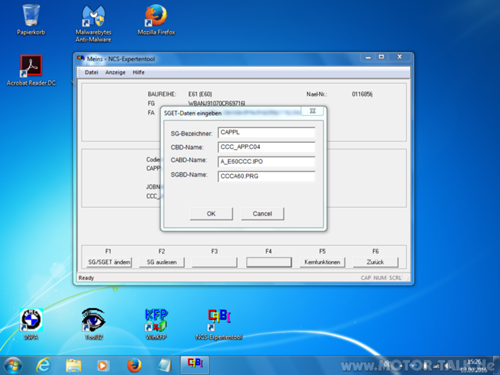The width and height of the screenshot is (500, 375).
Task: Click the F6 Zurück button
Action: [x=375, y=262]
